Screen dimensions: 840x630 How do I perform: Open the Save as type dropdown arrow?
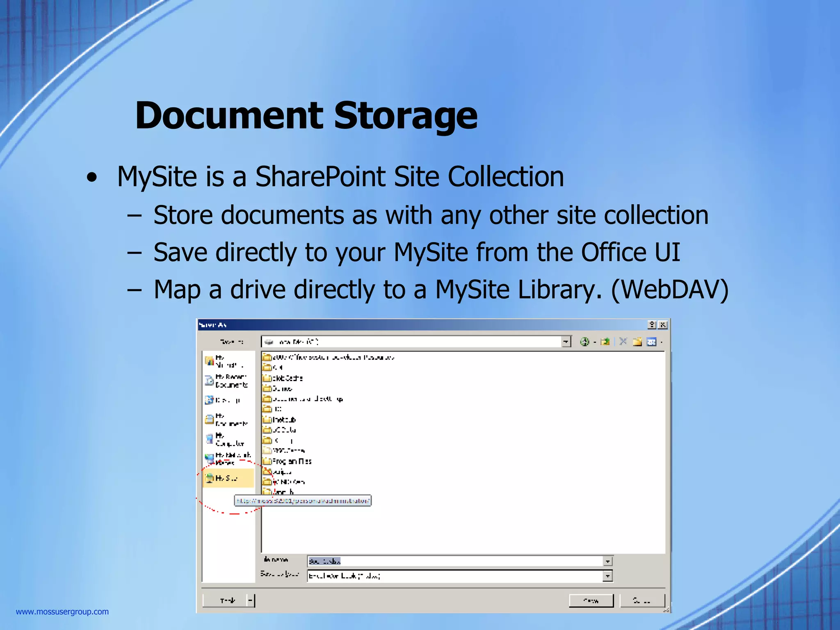point(608,576)
